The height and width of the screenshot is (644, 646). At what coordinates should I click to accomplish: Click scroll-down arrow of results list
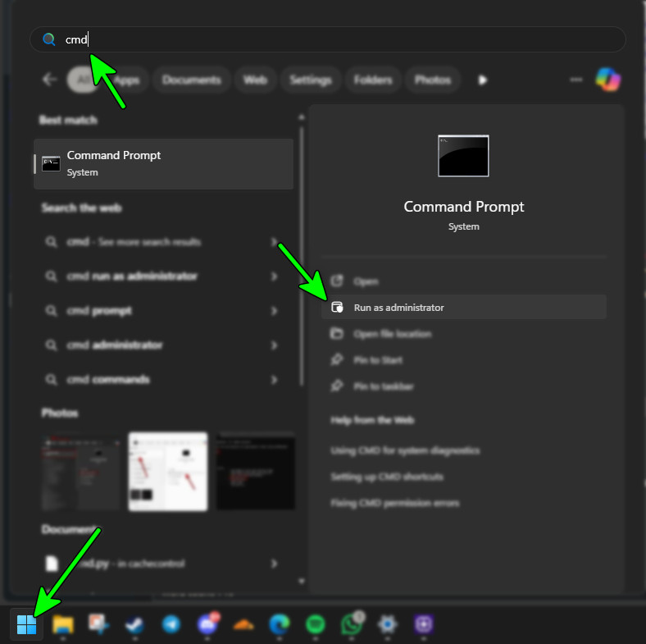click(x=302, y=581)
